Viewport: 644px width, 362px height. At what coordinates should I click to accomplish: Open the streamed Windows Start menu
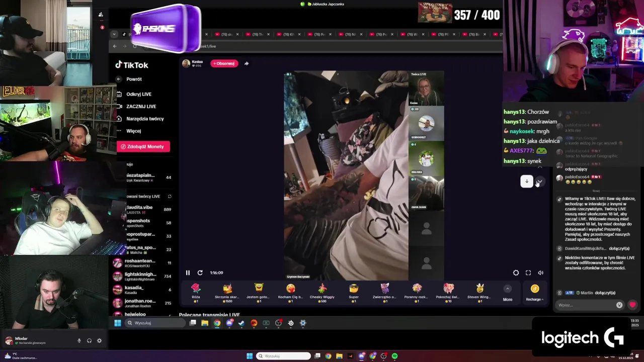118,323
